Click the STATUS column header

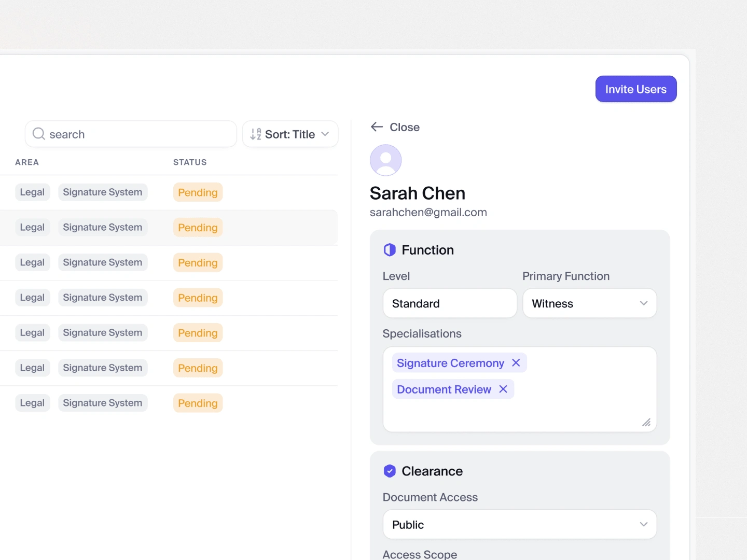pos(190,162)
